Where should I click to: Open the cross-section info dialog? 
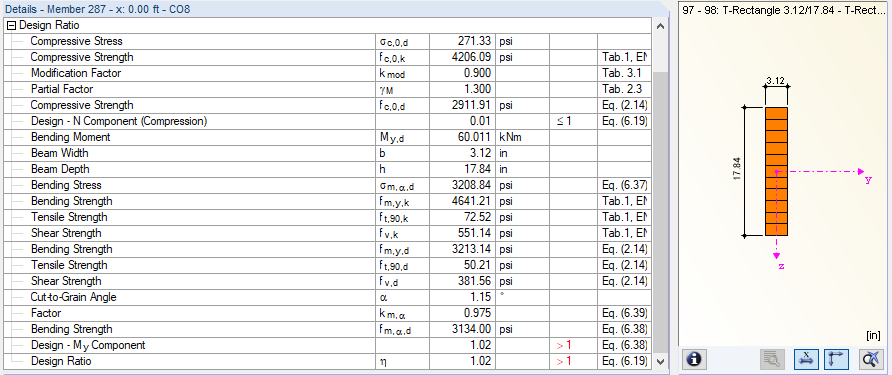click(695, 360)
